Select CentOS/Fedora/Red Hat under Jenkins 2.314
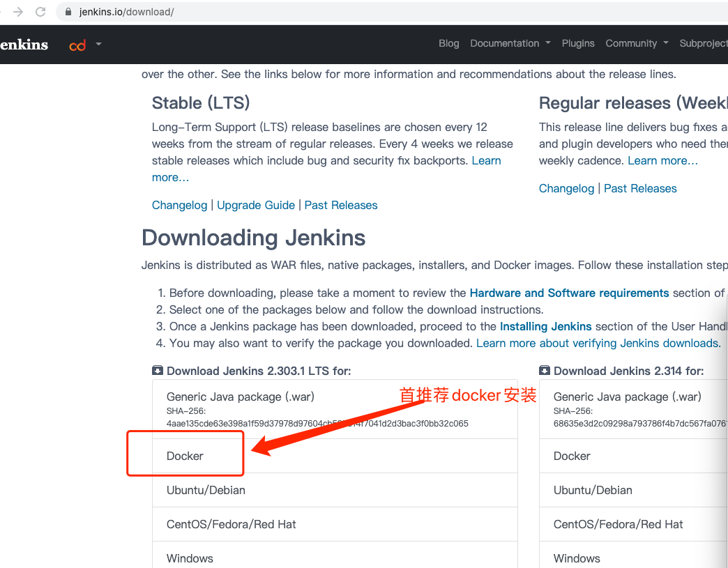 click(x=633, y=524)
